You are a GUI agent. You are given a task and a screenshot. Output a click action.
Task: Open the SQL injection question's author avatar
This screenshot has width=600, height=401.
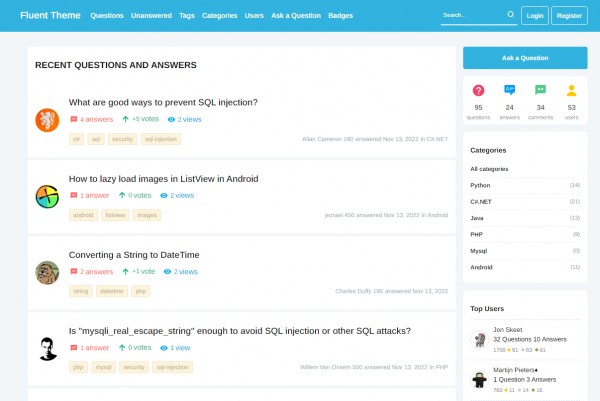click(x=47, y=121)
